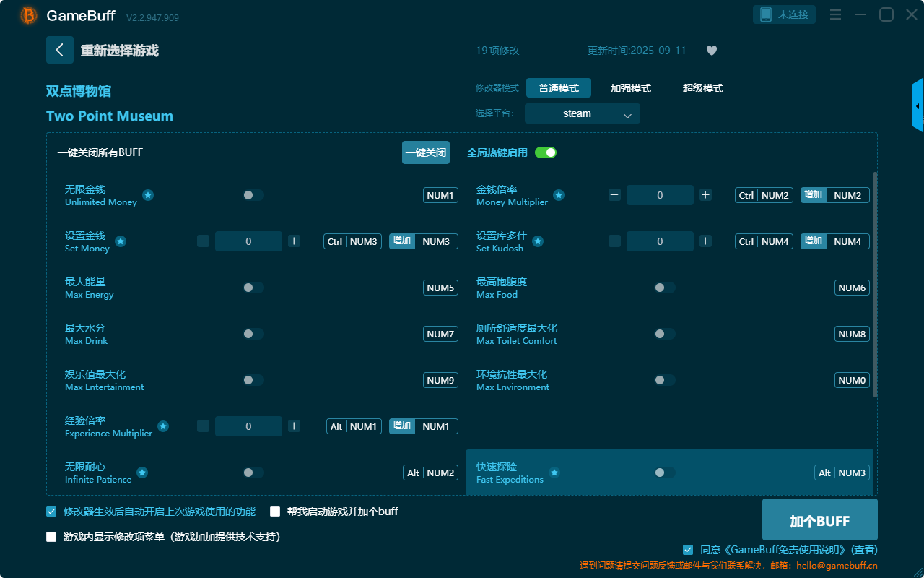Image resolution: width=924 pixels, height=578 pixels.
Task: Open the steam platform dropdown
Action: click(583, 113)
